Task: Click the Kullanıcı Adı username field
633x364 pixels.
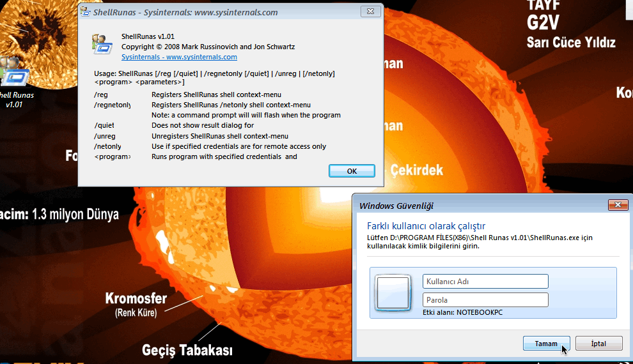Action: (485, 282)
